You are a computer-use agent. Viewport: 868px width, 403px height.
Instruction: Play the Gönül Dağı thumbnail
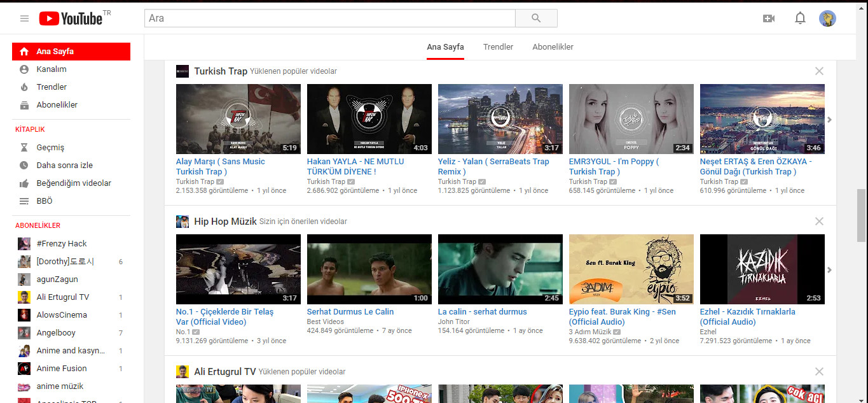(x=762, y=119)
